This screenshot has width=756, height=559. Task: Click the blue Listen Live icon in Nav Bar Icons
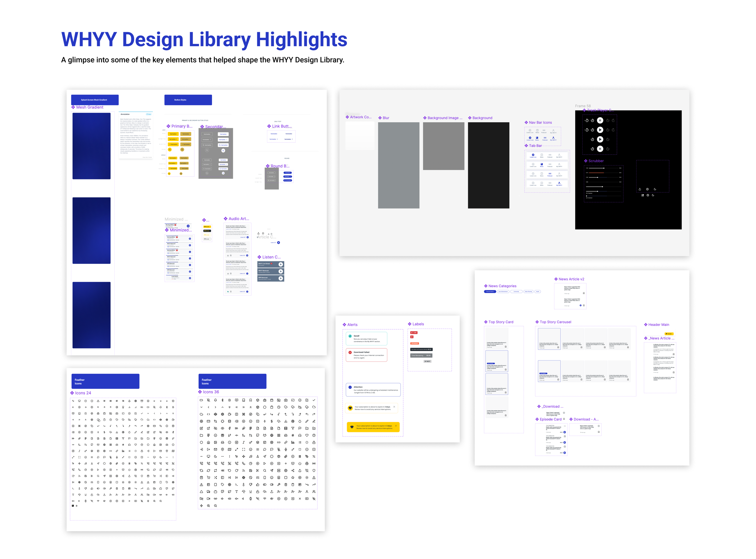(530, 138)
